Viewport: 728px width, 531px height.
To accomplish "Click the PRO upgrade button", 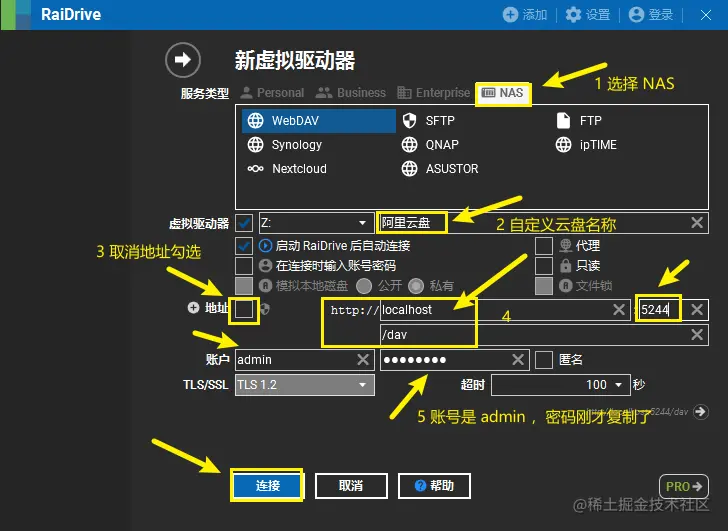I will click(x=684, y=486).
